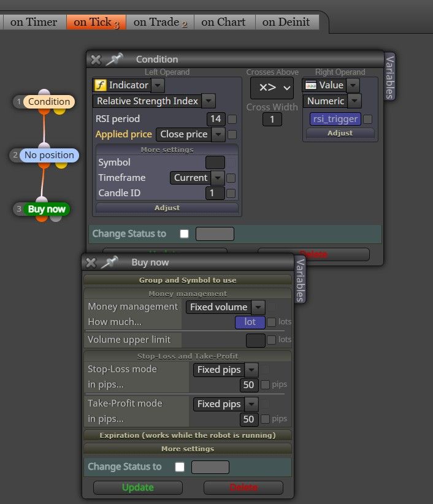The width and height of the screenshot is (433, 504).
Task: Toggle the Take-Profit pips checkbox
Action: click(x=265, y=419)
